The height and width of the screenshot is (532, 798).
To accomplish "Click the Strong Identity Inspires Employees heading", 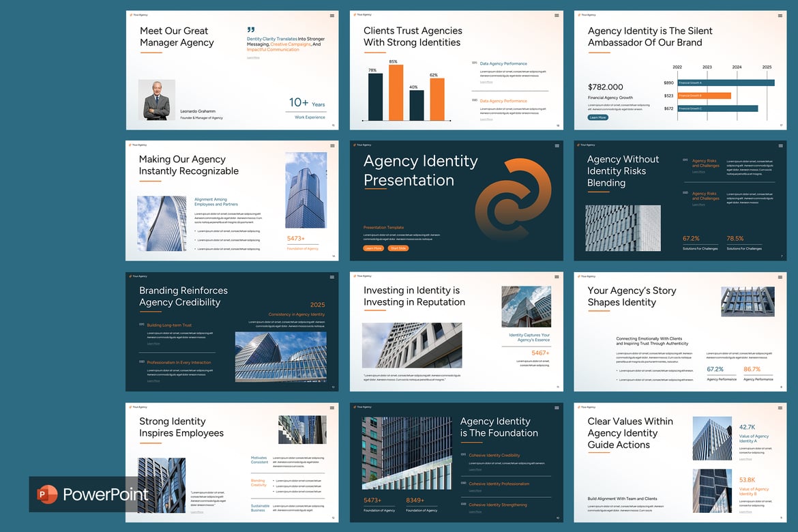I will tap(181, 427).
